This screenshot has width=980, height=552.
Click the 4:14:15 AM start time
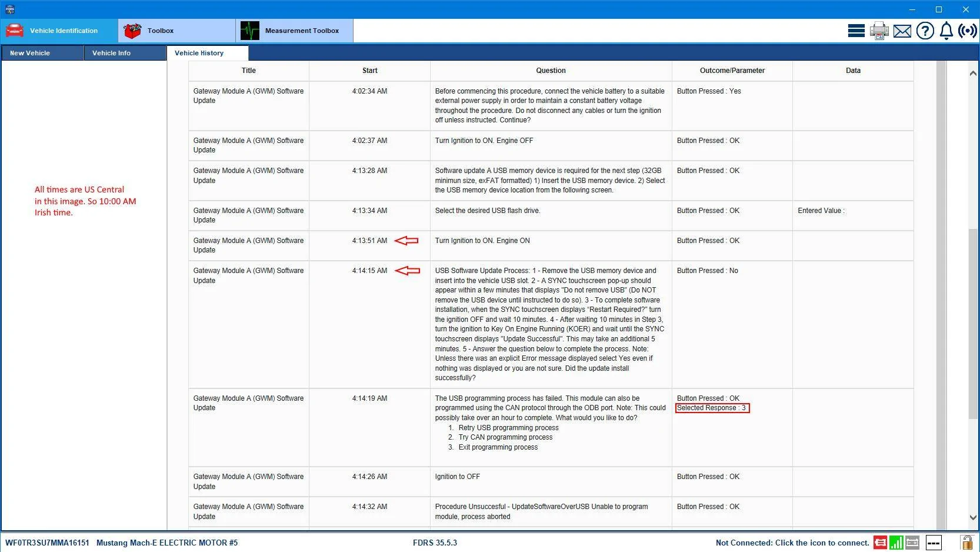370,271
